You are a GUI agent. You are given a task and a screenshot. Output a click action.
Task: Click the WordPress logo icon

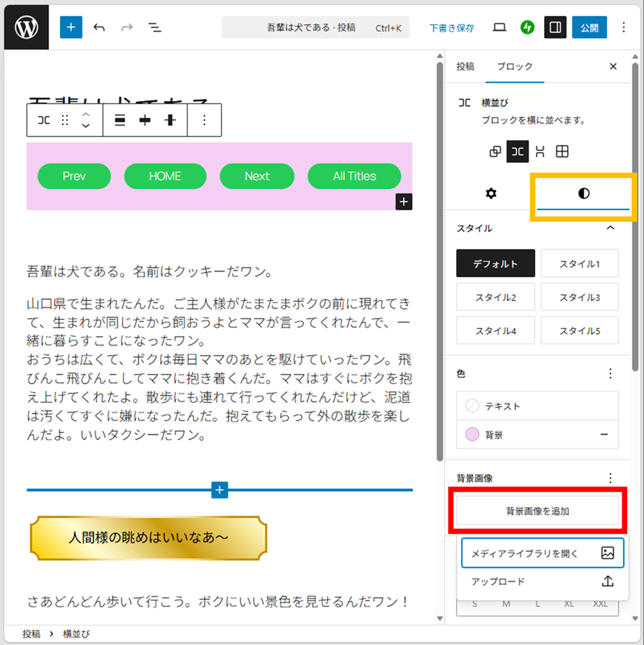click(x=27, y=28)
